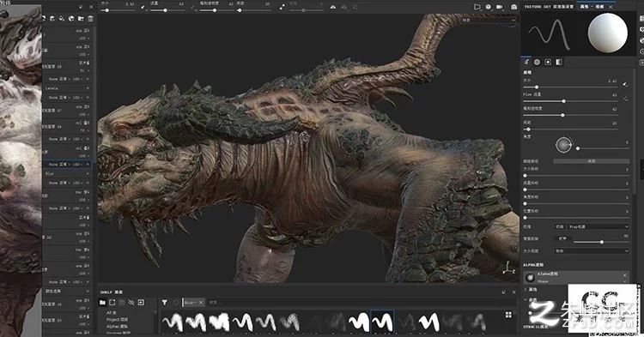Undock the layers panel with float icon
644x337 pixels.
point(81,7)
